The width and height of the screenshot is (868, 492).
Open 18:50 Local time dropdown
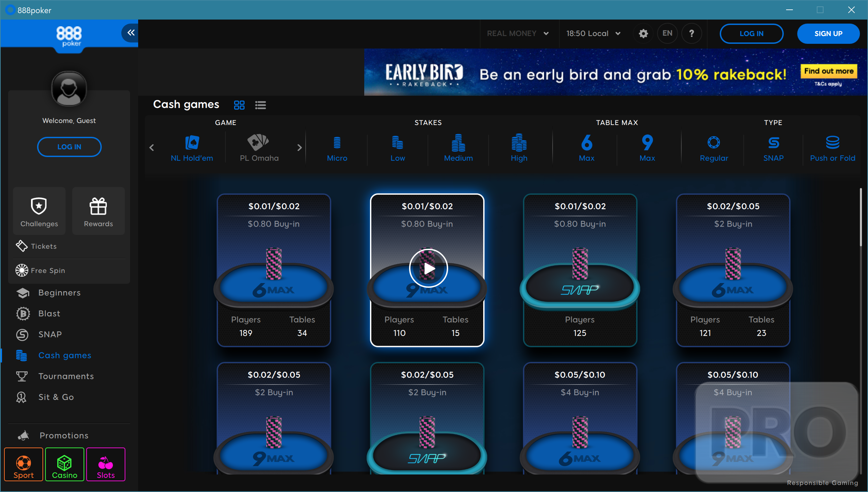(593, 33)
